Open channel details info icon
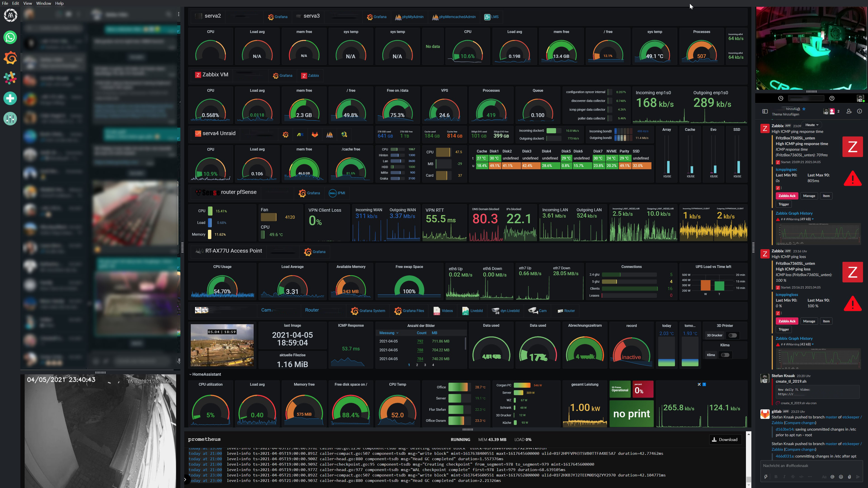The width and height of the screenshot is (868, 488). tap(859, 111)
